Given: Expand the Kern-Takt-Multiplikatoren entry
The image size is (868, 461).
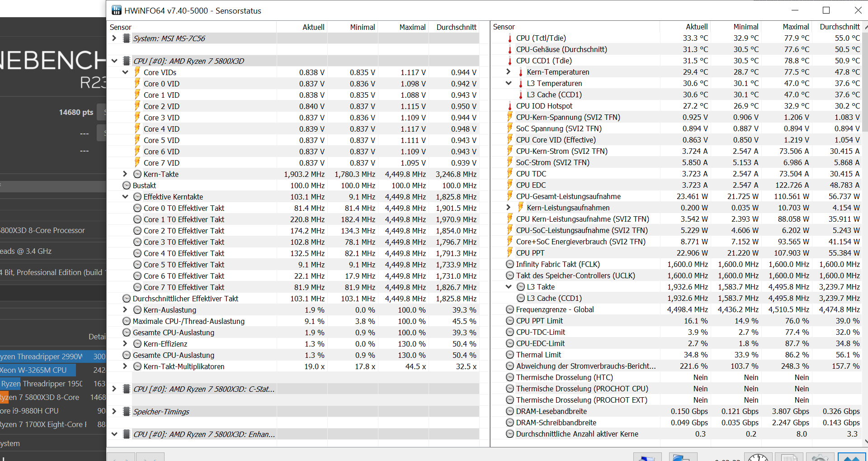Looking at the screenshot, I should 125,366.
